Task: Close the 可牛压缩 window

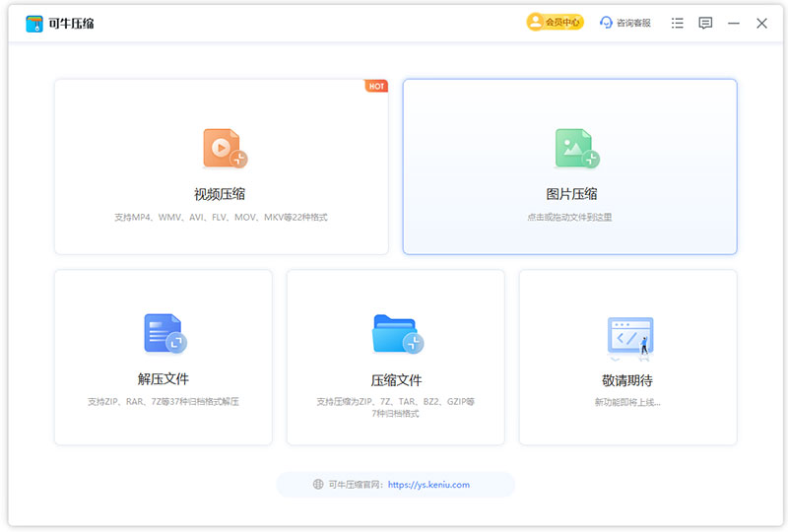Action: (x=761, y=23)
